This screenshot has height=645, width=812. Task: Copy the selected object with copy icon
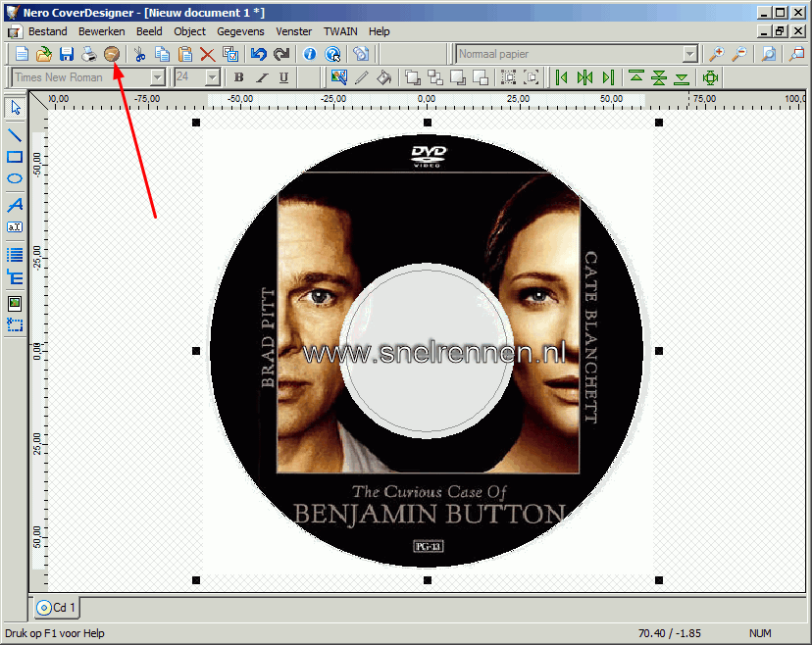[162, 54]
